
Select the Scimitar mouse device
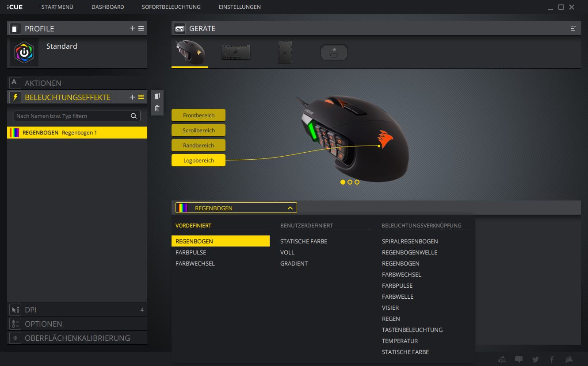coord(190,52)
